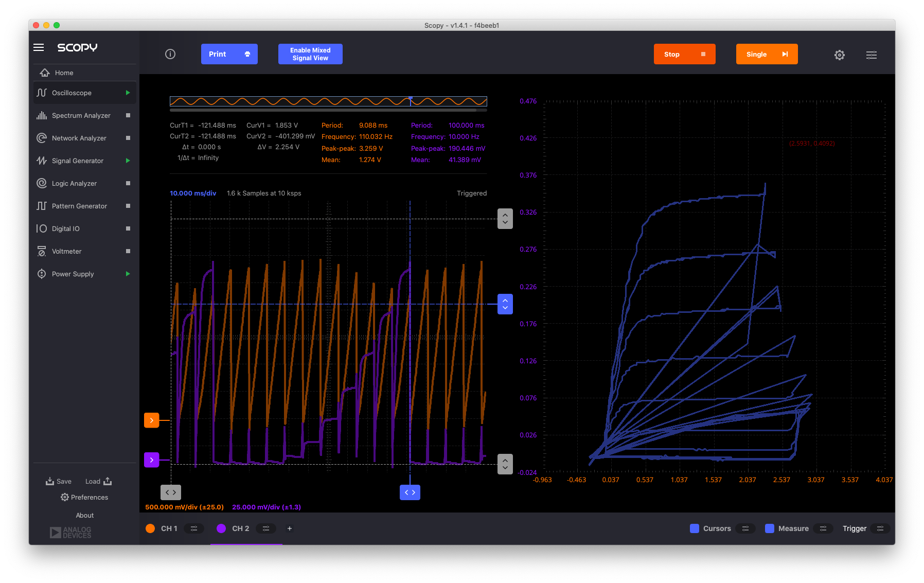Screen dimensions: 924x583
Task: Open CH 1 settings menu
Action: 194,528
